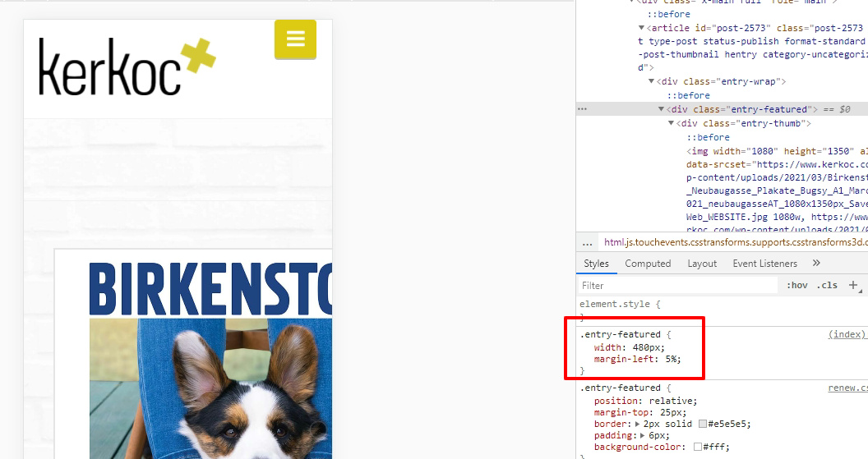Screen dimensions: 868x459
Task: Edit the position relative declaration
Action: point(645,401)
